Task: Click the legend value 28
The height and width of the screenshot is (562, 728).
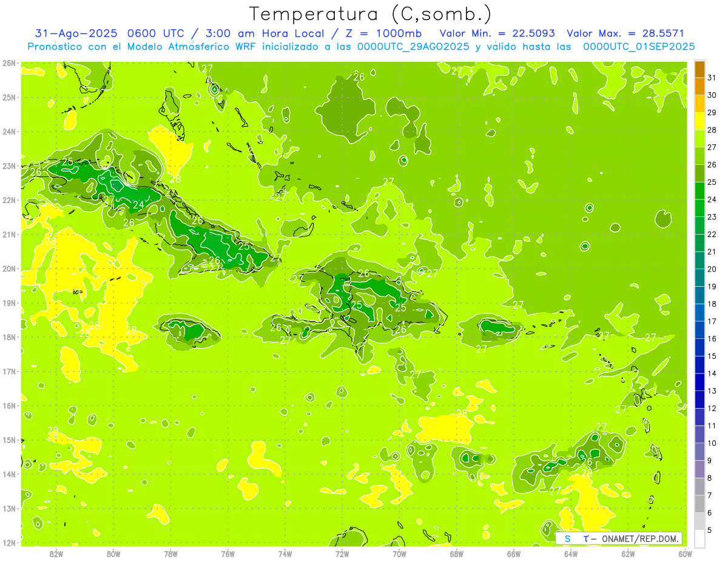Action: (712, 130)
